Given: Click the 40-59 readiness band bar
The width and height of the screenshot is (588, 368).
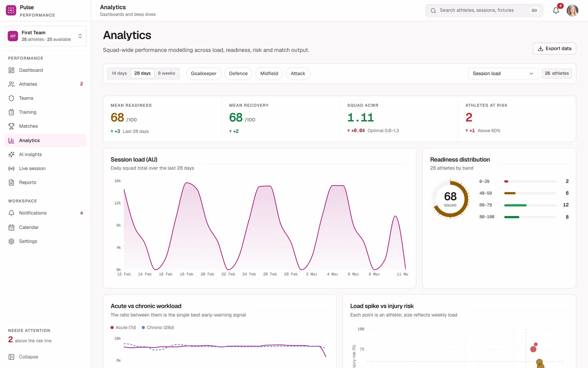Looking at the screenshot, I should (531, 193).
